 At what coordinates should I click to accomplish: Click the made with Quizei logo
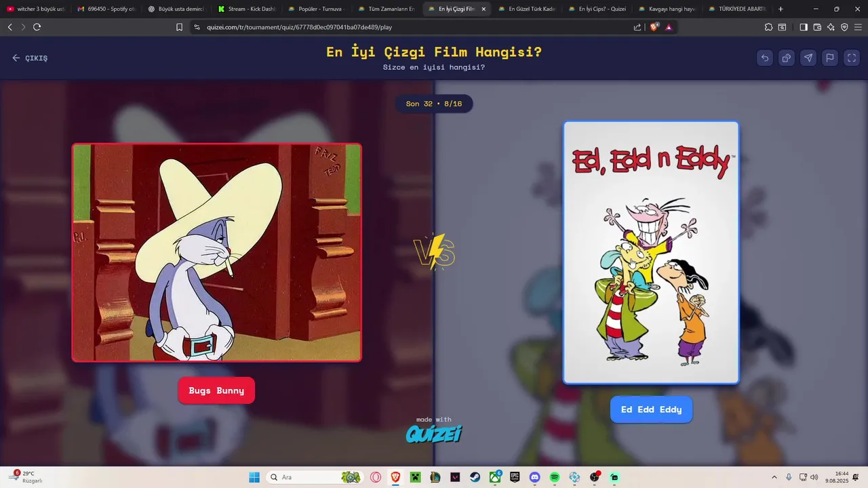coord(434,430)
